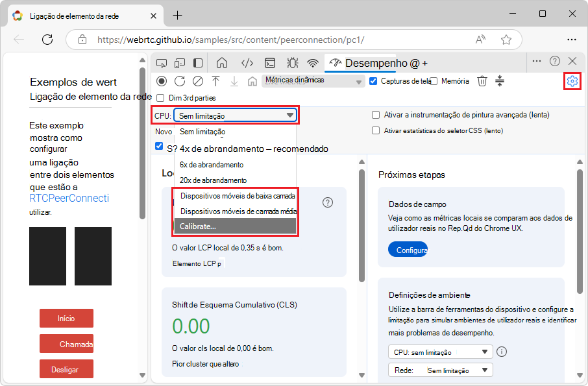The image size is (588, 386).
Task: Open the CPU throttling dropdown
Action: tap(236, 114)
